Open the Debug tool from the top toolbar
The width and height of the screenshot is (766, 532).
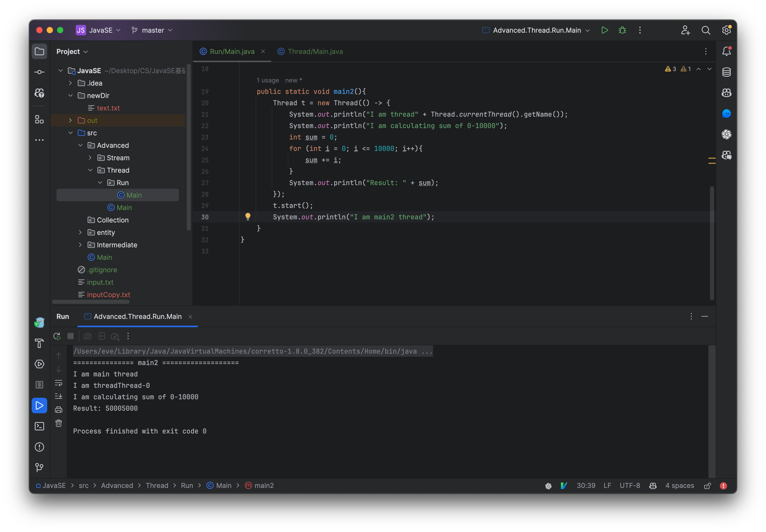622,30
